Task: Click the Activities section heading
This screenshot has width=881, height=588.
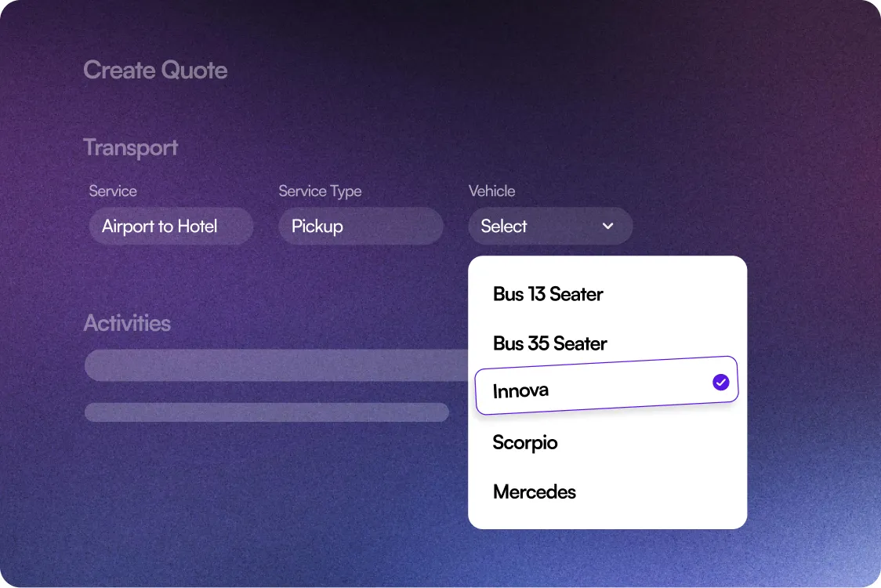Action: (x=127, y=323)
